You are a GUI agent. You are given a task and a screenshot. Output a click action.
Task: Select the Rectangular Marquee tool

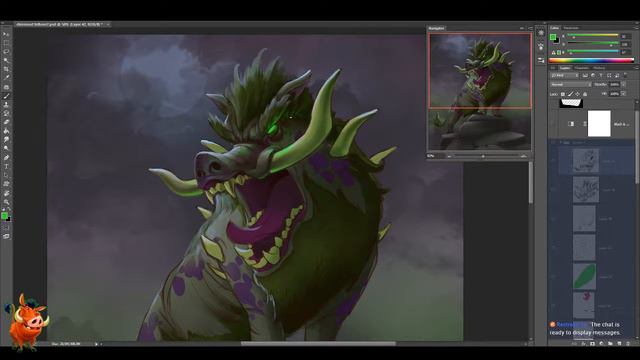tap(6, 43)
